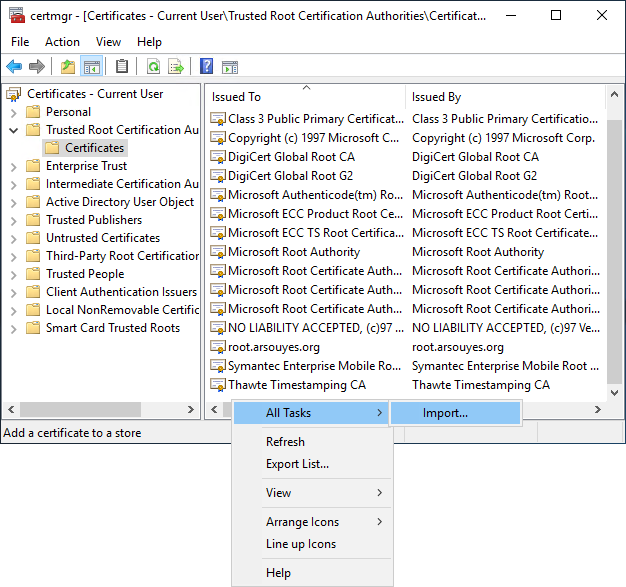The image size is (626, 587).
Task: Click the root.arsouyes.org certificate icon
Action: (x=218, y=347)
